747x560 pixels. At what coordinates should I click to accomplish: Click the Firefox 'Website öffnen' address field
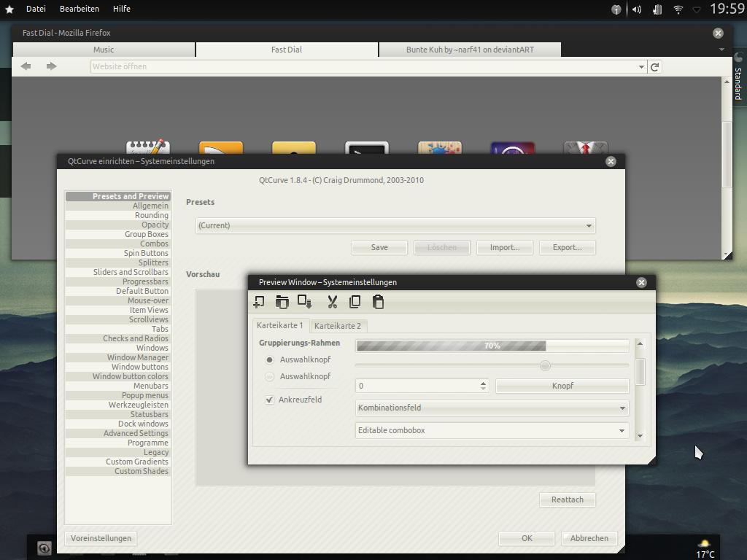[x=363, y=66]
